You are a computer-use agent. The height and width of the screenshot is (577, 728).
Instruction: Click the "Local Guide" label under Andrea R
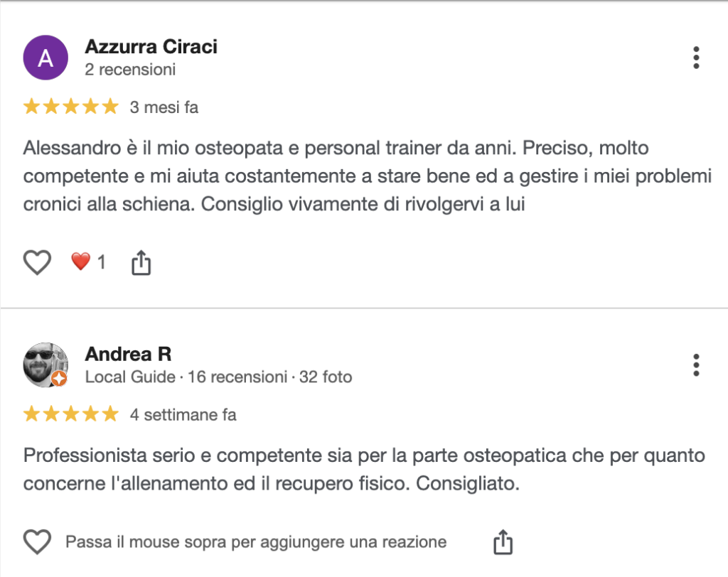click(x=130, y=377)
